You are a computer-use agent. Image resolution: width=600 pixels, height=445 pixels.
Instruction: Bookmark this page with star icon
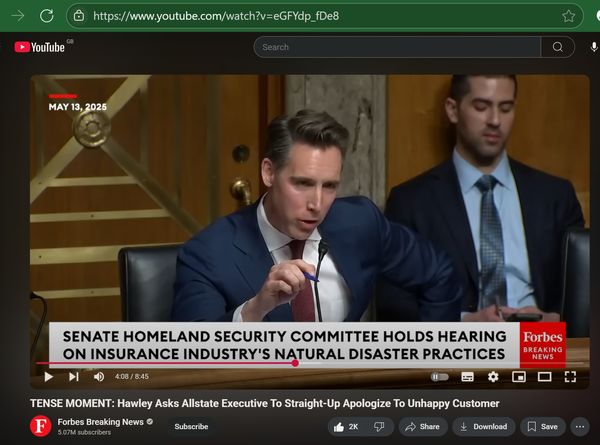coord(568,16)
